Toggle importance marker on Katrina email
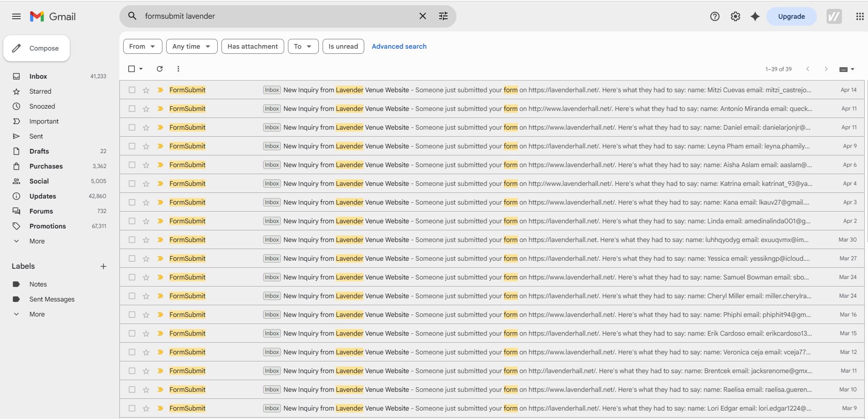Viewport: 868px width, 419px height. click(160, 184)
